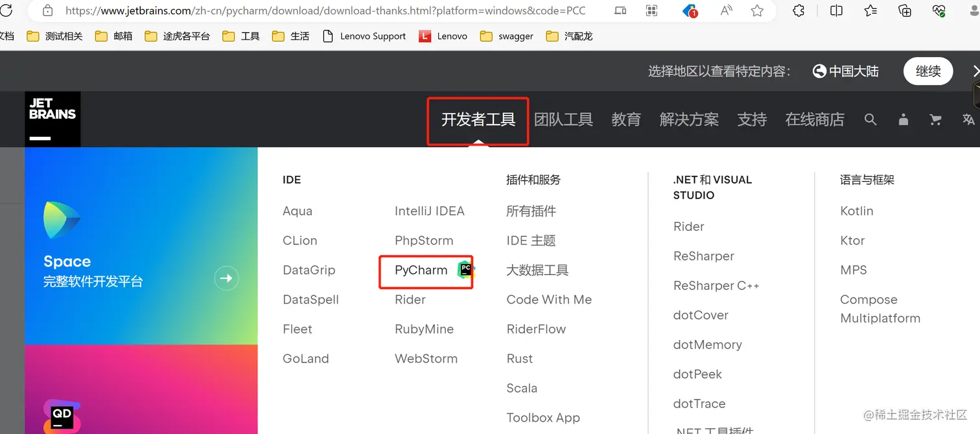Click the QD Qodana logo icon

coord(63,416)
